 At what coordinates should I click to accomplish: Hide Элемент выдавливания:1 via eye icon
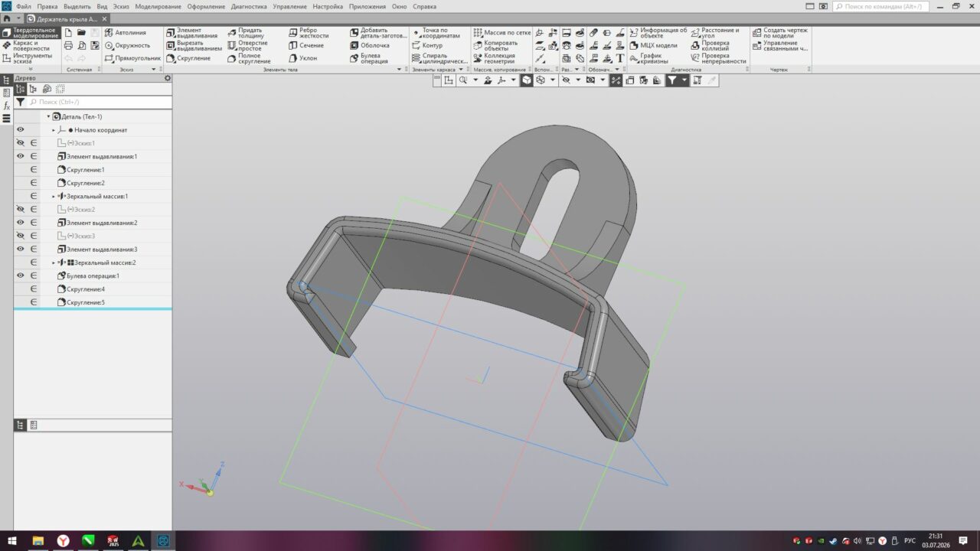(x=21, y=156)
